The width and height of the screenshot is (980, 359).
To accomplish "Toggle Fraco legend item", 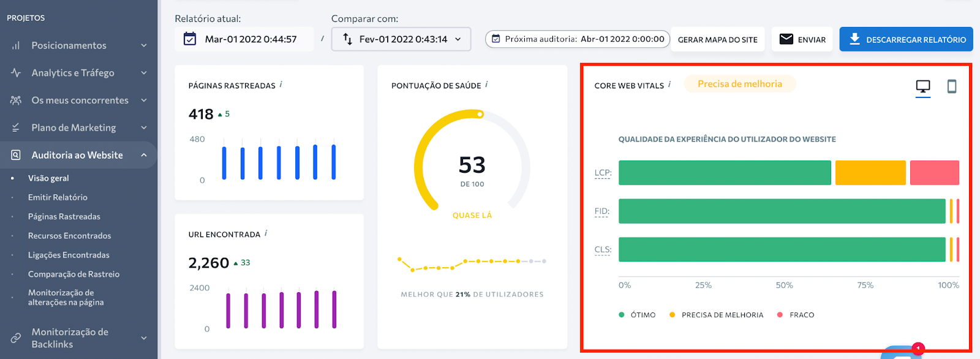I will point(796,315).
